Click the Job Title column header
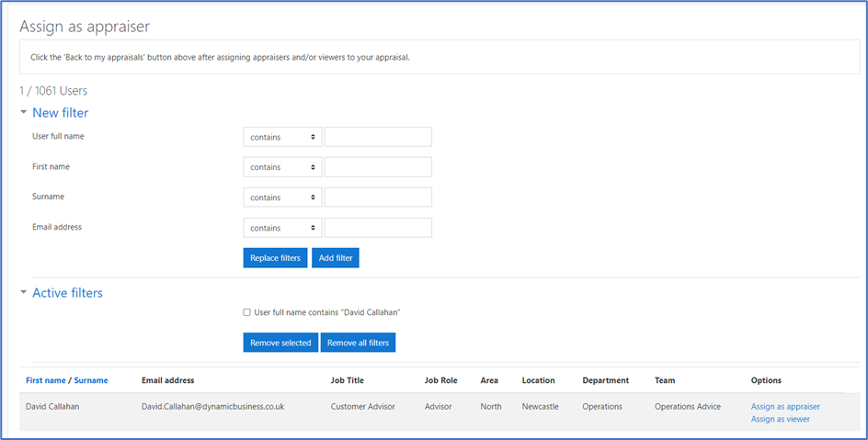 click(x=348, y=380)
